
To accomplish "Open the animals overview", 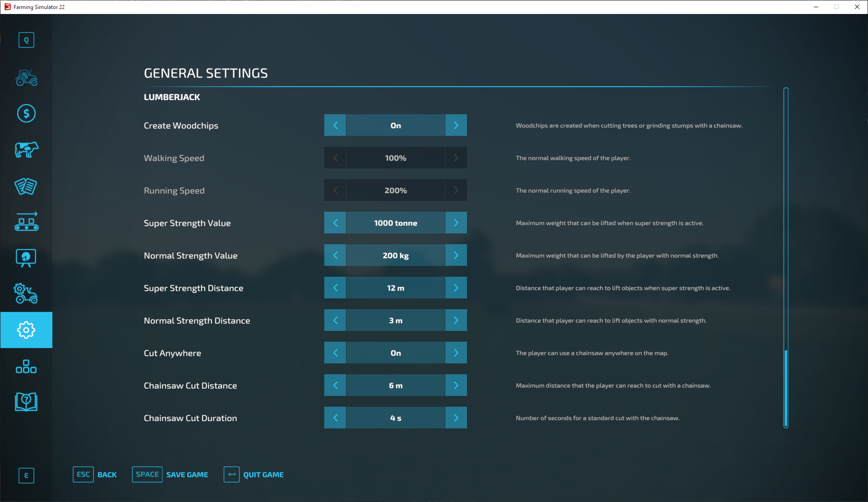I will pyautogui.click(x=26, y=150).
